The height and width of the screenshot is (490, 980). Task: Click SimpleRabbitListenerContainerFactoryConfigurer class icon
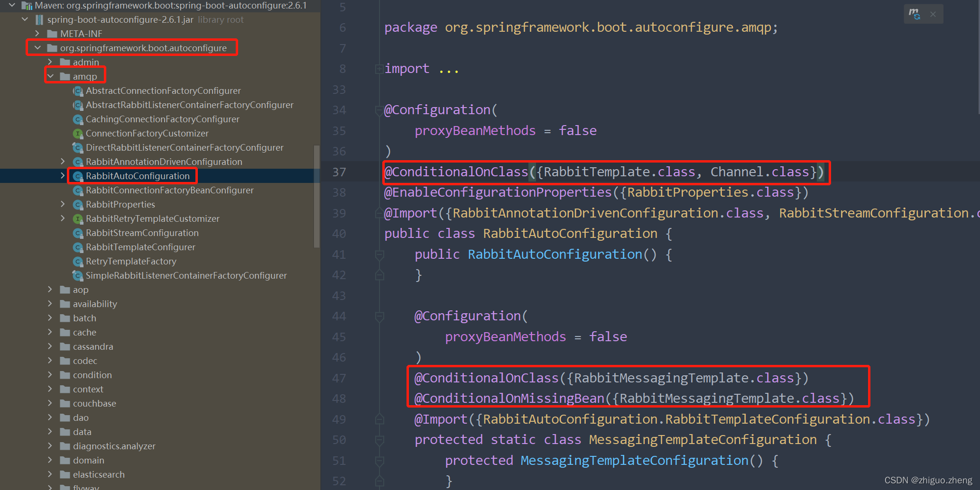[x=78, y=275]
